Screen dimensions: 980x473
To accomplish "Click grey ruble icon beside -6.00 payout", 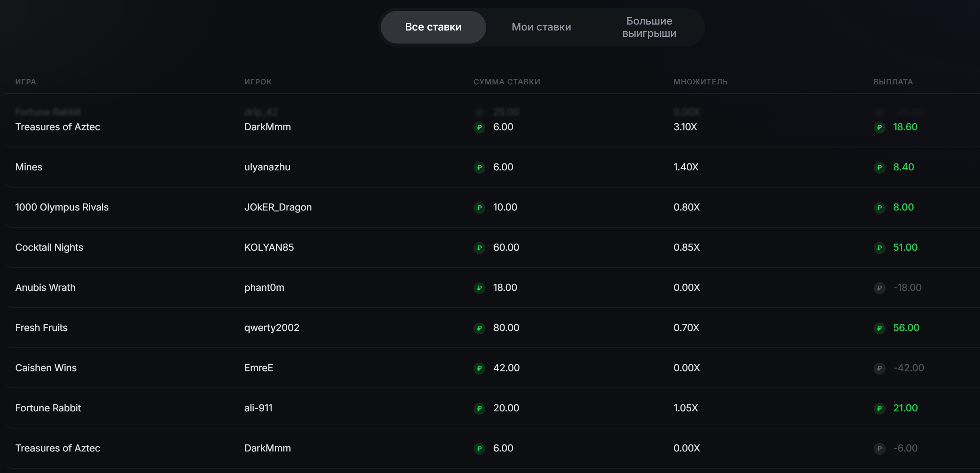I will tap(879, 448).
